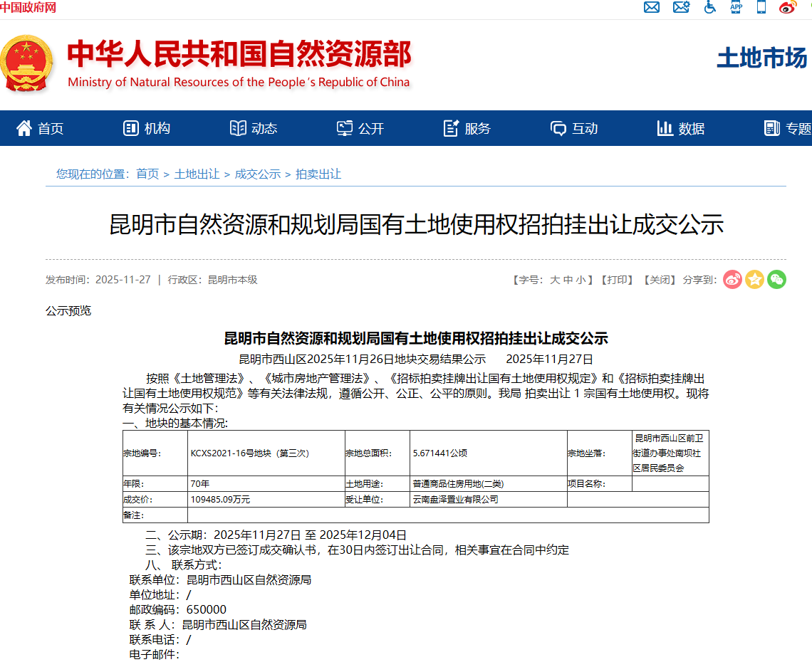
Task: Open the 数据 navigation menu
Action: coord(682,128)
